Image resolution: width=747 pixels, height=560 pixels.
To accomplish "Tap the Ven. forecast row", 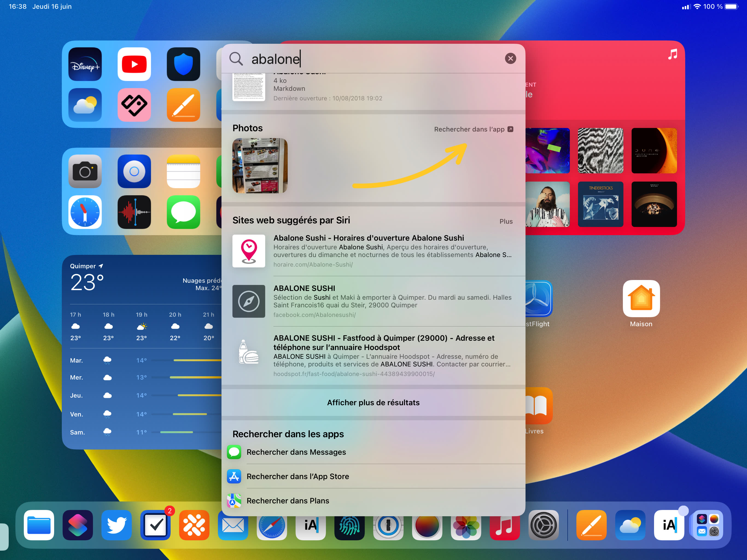I will pos(145,414).
